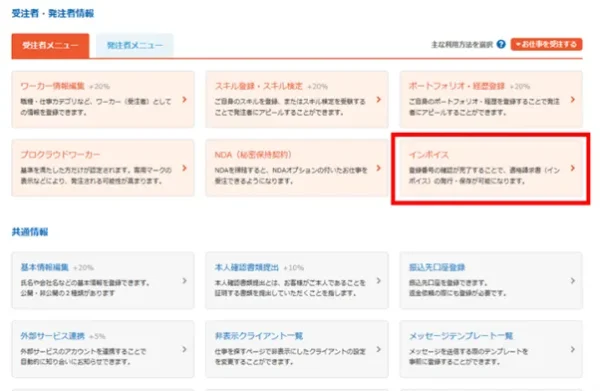The height and width of the screenshot is (391, 600).
Task: Click chevron arrow on 基本情報編集 card
Action: point(184,280)
